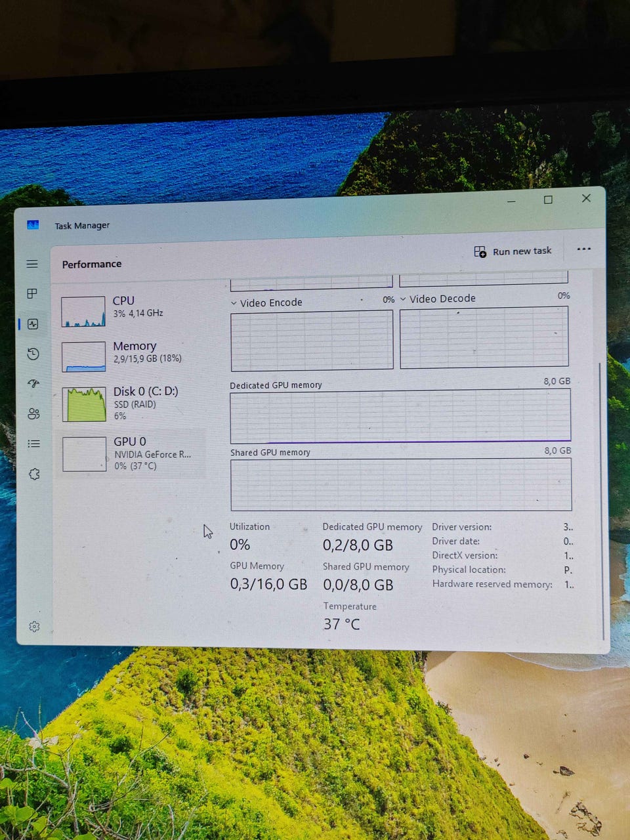Viewport: 630px width, 840px height.
Task: Minimize the Task Manager window
Action: tap(511, 201)
